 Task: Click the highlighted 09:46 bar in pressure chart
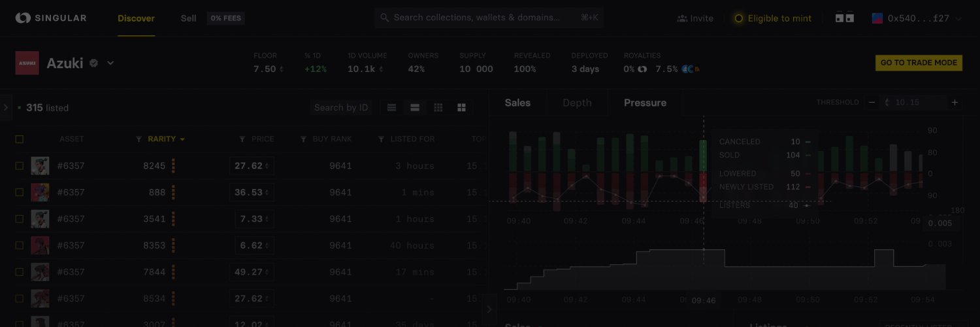click(703, 171)
